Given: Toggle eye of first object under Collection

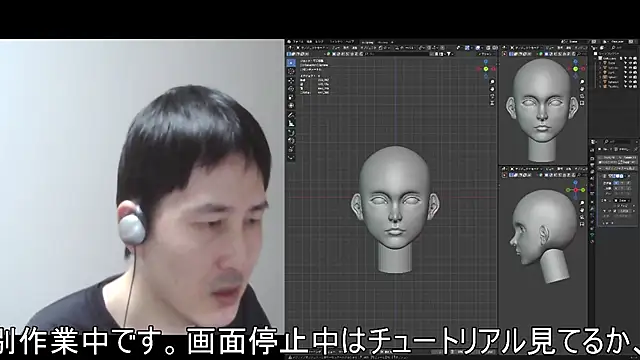Looking at the screenshot, I should 630,63.
